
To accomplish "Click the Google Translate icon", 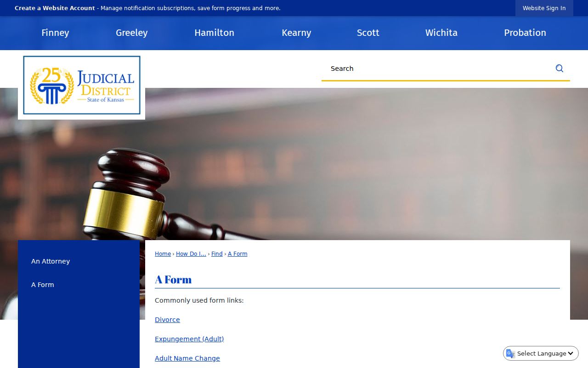I will [x=510, y=353].
